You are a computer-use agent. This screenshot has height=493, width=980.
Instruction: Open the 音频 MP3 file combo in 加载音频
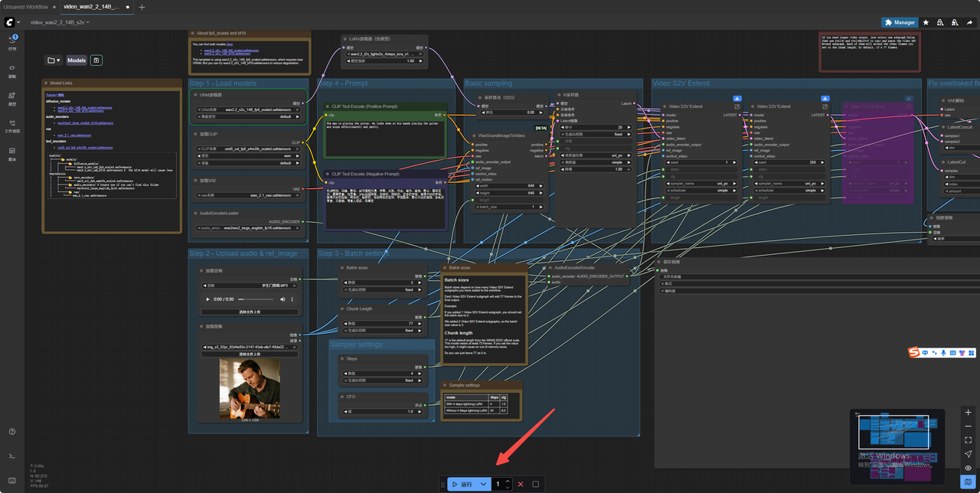coord(249,285)
